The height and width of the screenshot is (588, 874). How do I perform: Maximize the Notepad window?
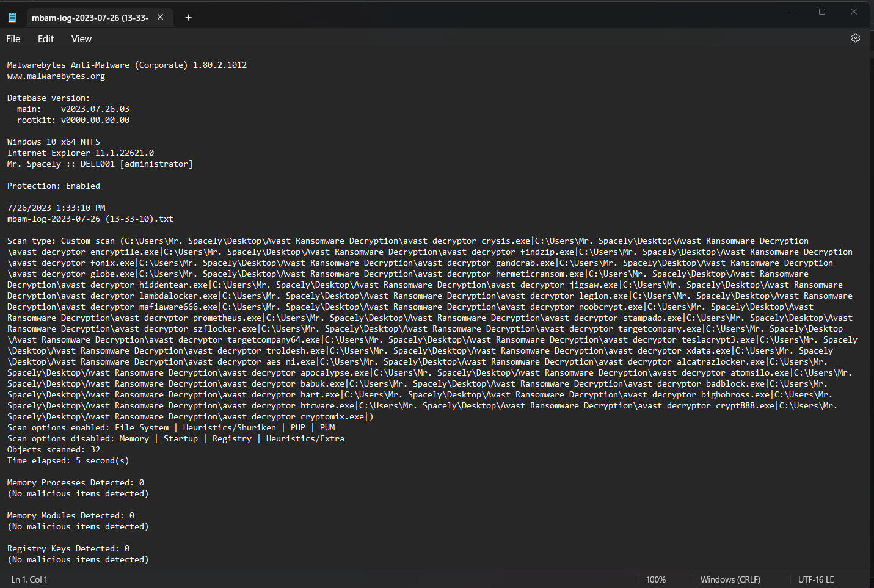coord(822,12)
